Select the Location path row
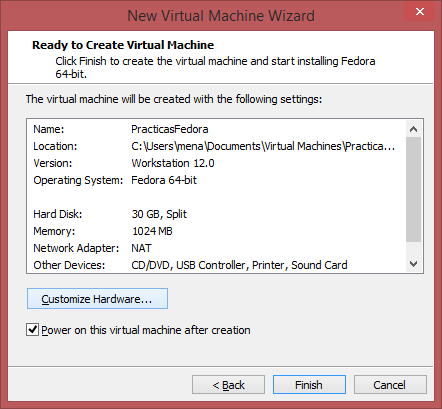442x409 pixels. coord(216,146)
